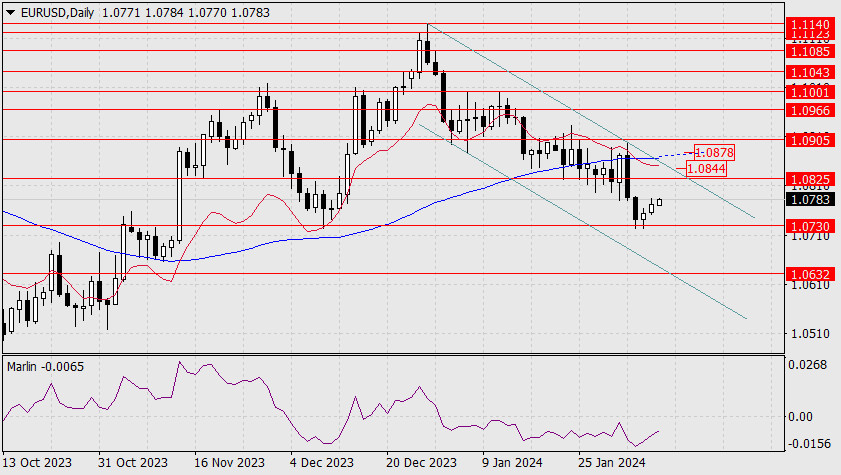Open the EURUSD,Daily chart dropdown triangle
Image resolution: width=841 pixels, height=475 pixels.
pyautogui.click(x=11, y=12)
